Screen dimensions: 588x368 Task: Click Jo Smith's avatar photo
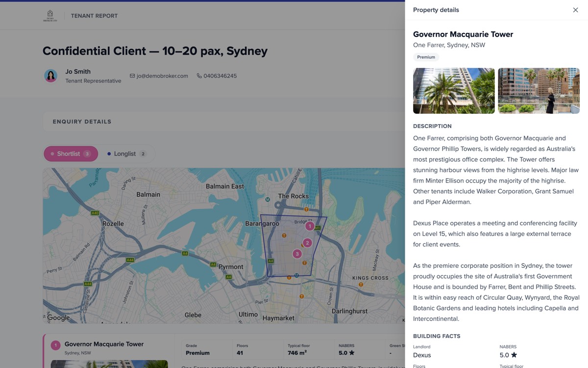[51, 76]
